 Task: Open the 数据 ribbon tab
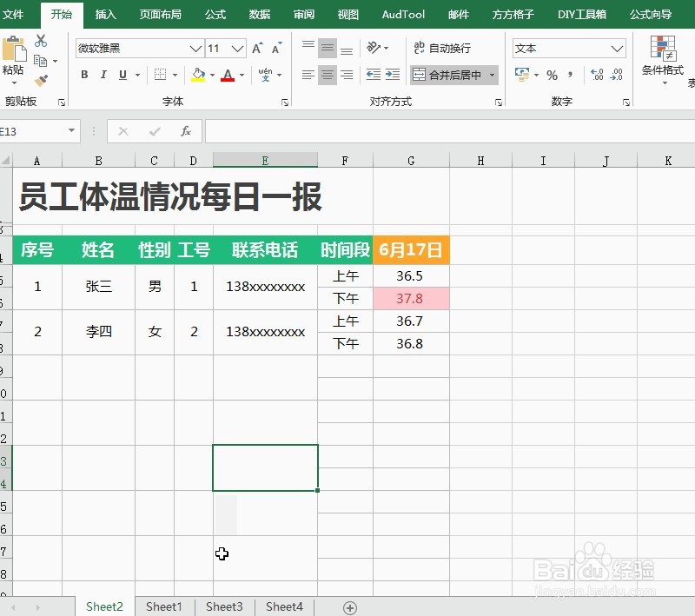click(258, 14)
